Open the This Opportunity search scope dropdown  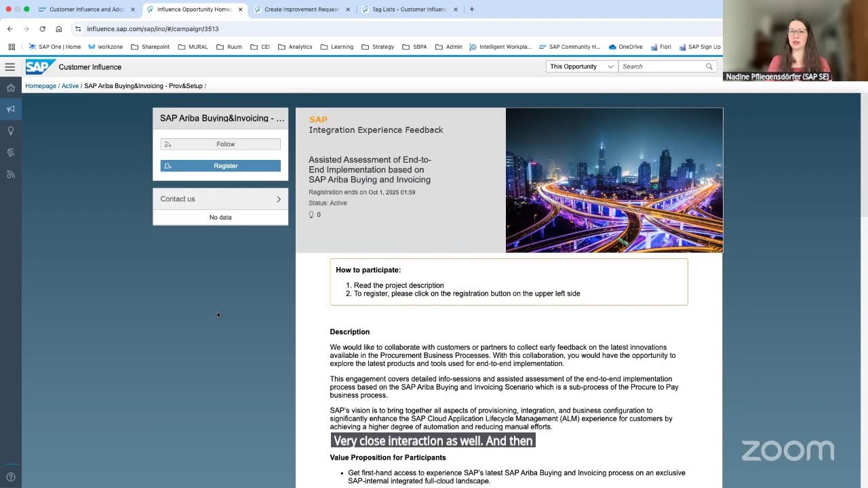point(582,66)
